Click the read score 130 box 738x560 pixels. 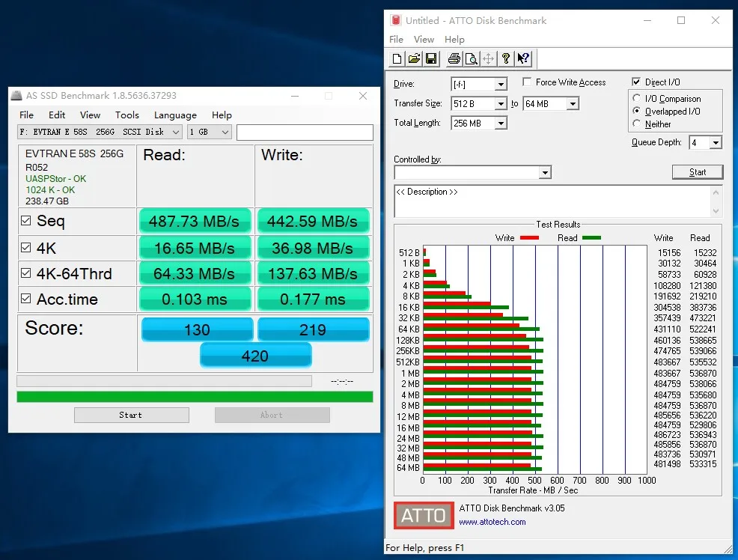197,329
